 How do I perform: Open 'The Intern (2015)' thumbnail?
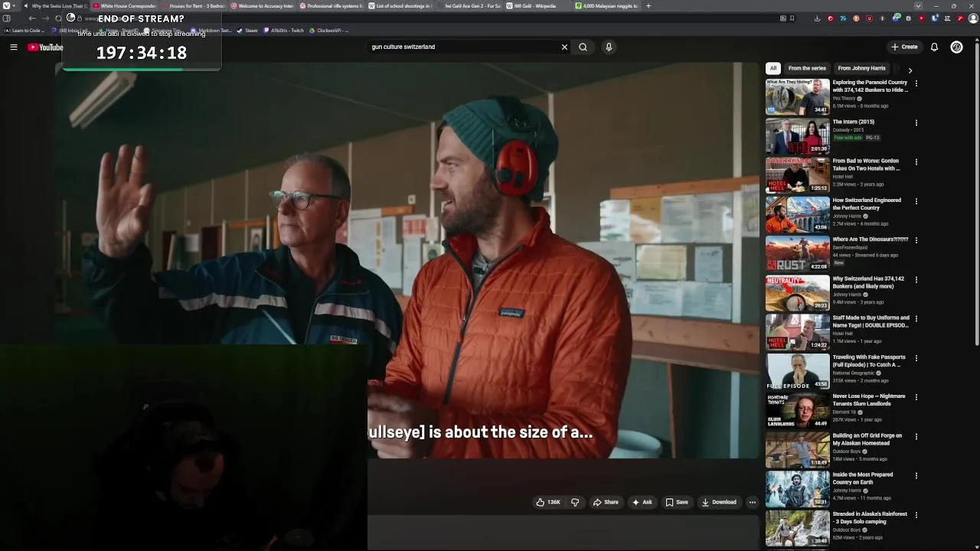coord(797,135)
